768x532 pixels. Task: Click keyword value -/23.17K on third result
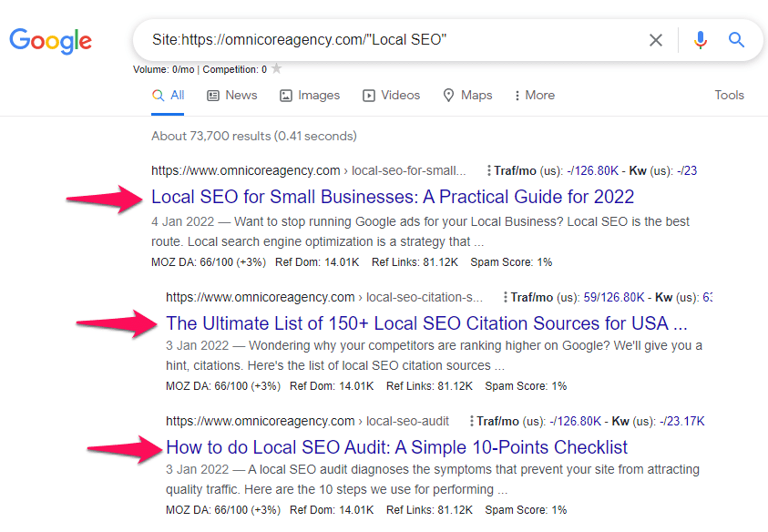681,421
